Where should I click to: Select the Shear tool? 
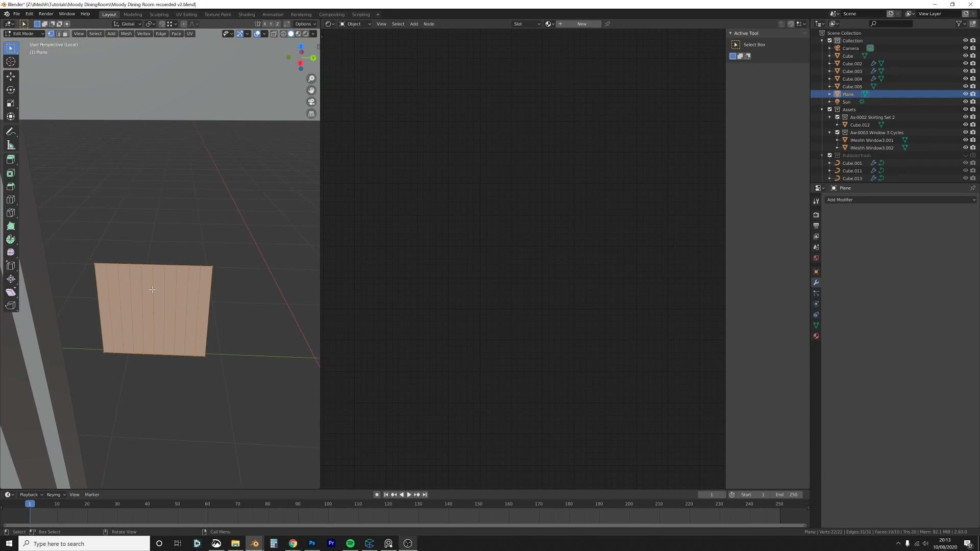point(11,292)
